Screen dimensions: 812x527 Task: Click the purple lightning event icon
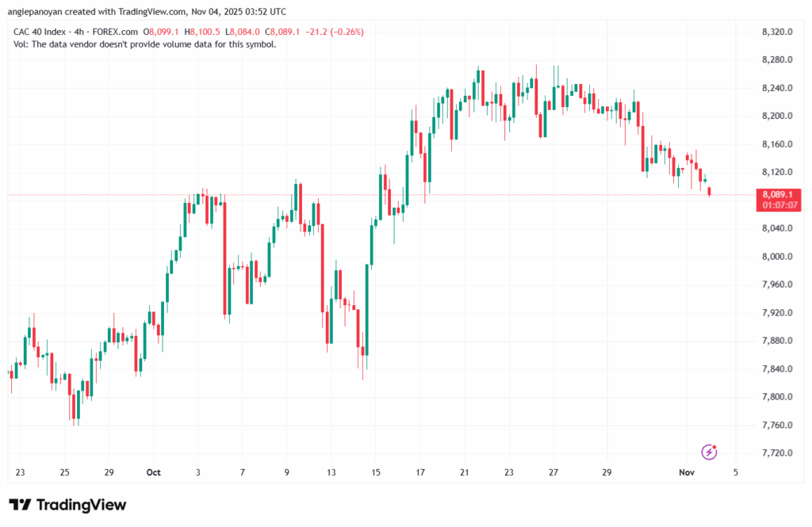[x=710, y=452]
